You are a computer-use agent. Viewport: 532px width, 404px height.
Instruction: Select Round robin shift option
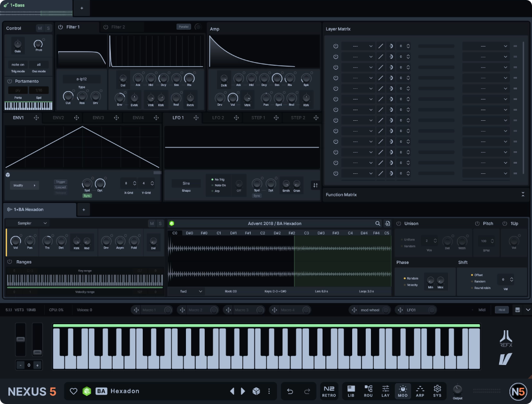pos(480,288)
